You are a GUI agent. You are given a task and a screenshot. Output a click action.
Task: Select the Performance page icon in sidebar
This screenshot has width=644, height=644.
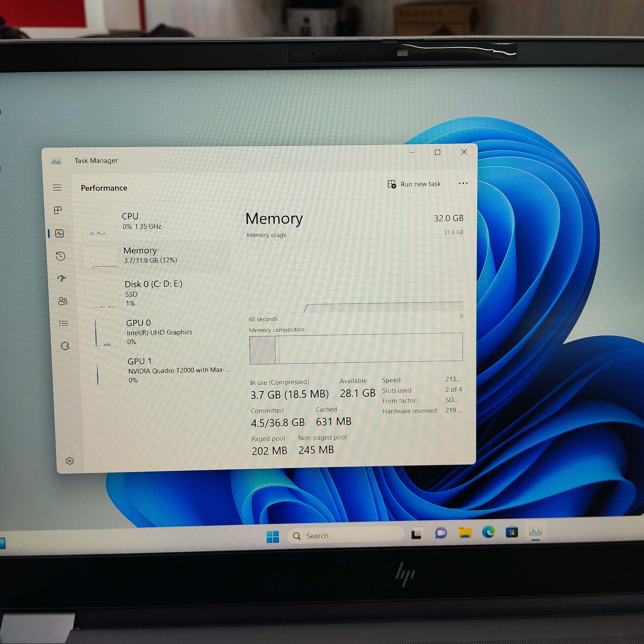click(60, 233)
